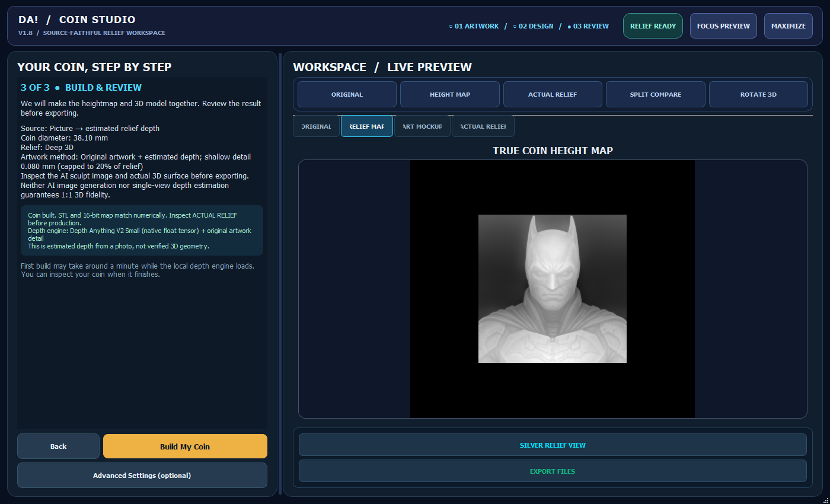Screen dimensions: 830x504
Task: Open FOCUS PREVIEW mode
Action: pos(723,26)
